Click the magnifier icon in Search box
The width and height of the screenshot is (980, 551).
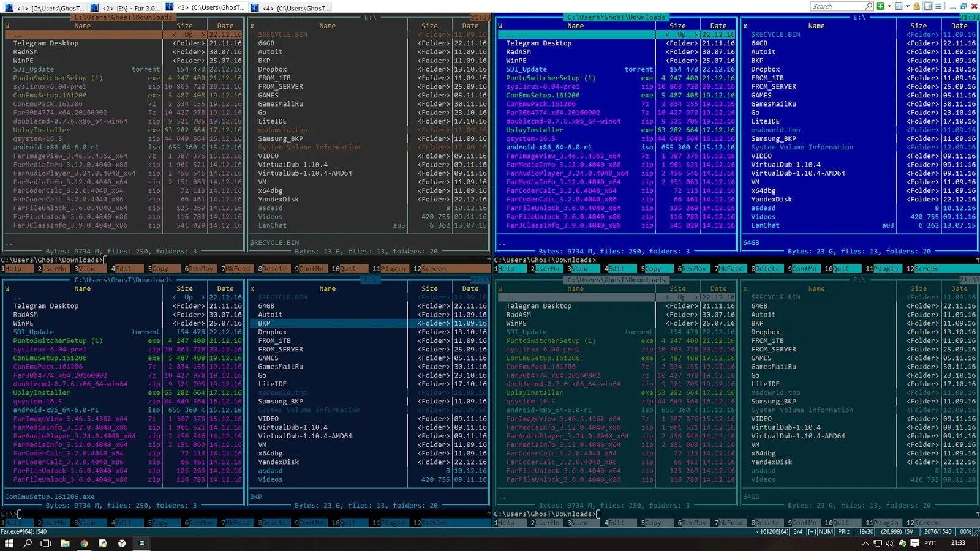tap(869, 6)
